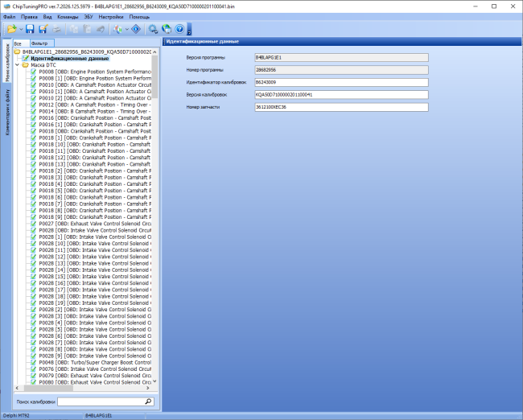The width and height of the screenshot is (523, 420).
Task: Expand the dropdown arrow next to Open icon
Action: tap(21, 29)
